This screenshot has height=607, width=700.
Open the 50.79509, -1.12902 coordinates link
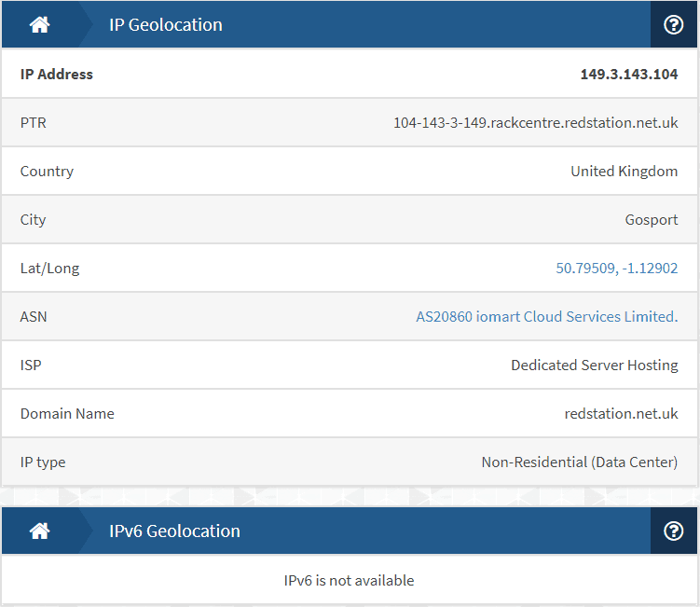[x=616, y=268]
